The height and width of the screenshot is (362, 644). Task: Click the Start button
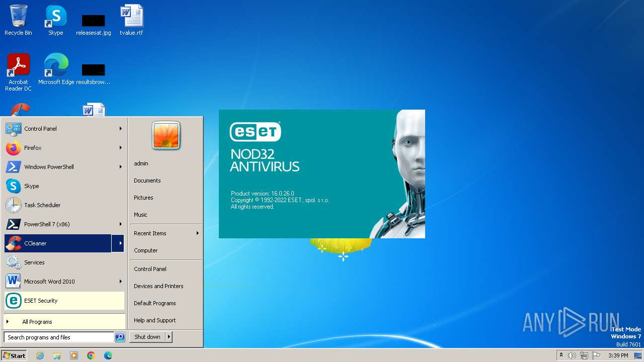pyautogui.click(x=14, y=355)
